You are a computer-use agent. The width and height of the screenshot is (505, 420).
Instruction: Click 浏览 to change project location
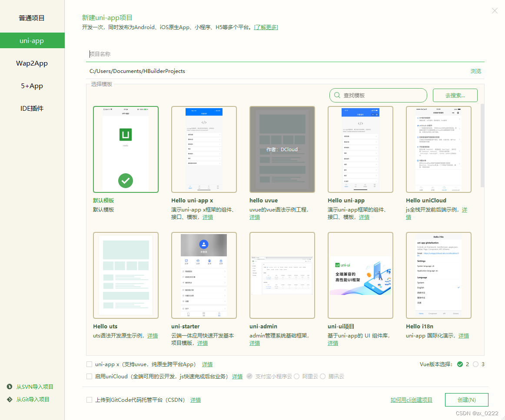click(x=475, y=70)
